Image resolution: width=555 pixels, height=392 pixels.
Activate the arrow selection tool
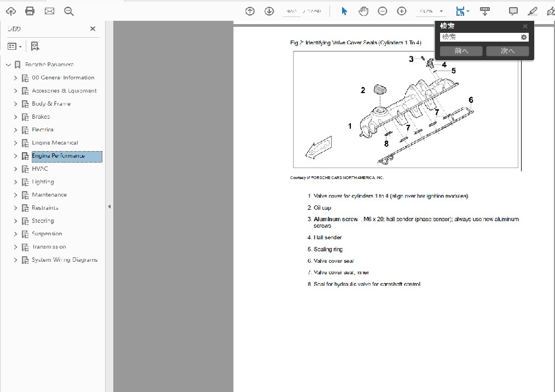[344, 11]
